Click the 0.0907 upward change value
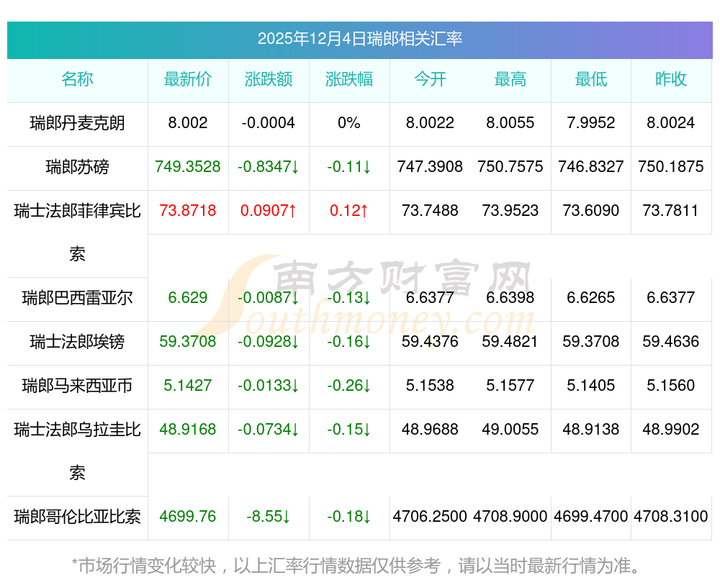The image size is (720, 588). click(268, 211)
